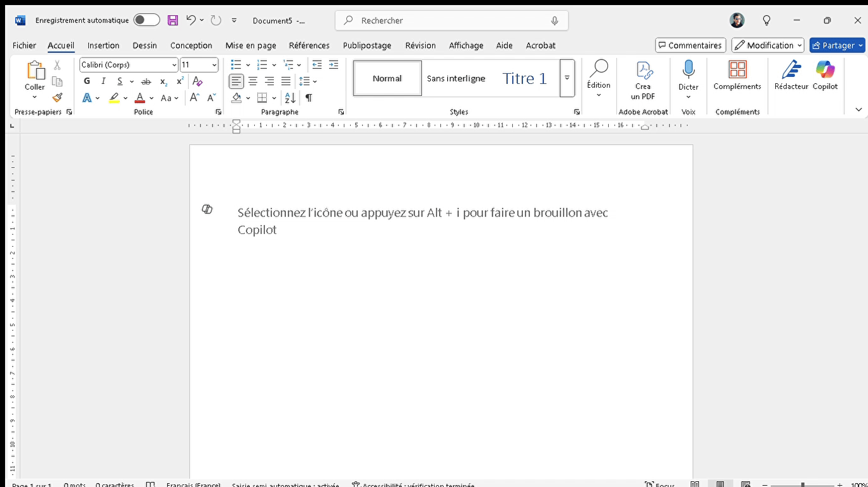868x487 pixels.
Task: Toggle the Enregistrement automatique switch
Action: (x=146, y=20)
